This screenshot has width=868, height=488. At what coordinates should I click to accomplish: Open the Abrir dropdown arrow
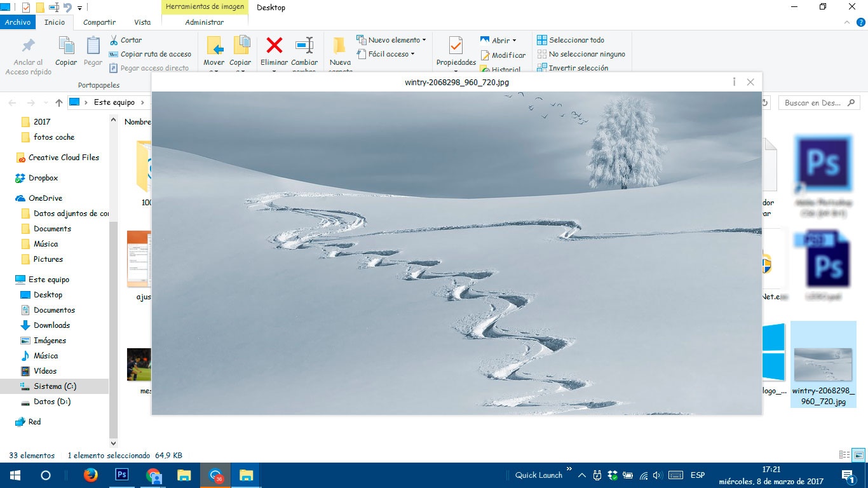(x=514, y=41)
